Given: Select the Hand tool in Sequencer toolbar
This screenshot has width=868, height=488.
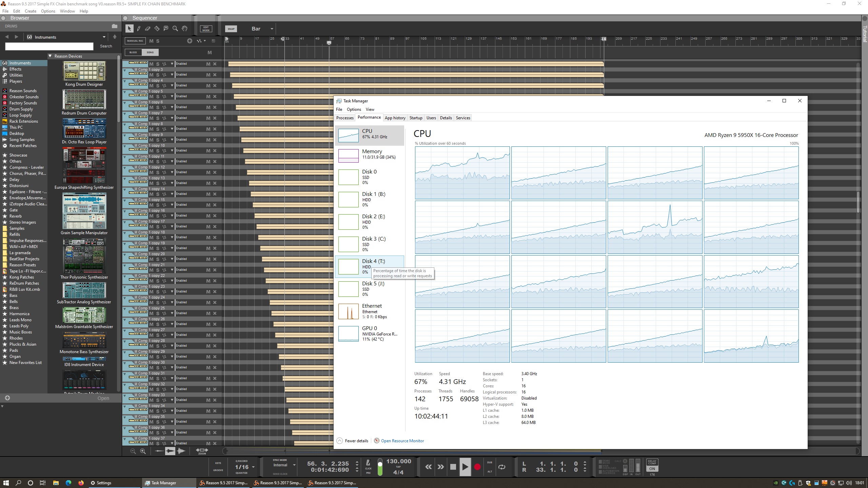Looking at the screenshot, I should click(x=184, y=28).
